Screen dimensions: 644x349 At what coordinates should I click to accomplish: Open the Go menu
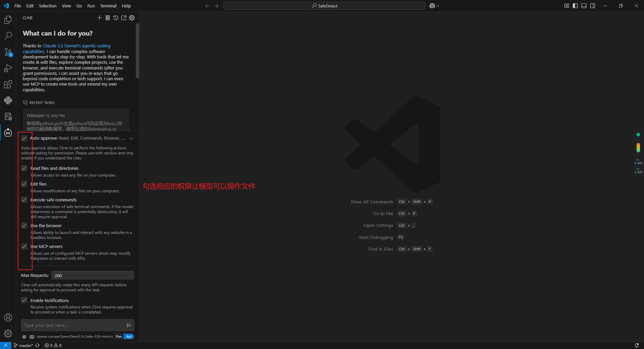point(79,6)
